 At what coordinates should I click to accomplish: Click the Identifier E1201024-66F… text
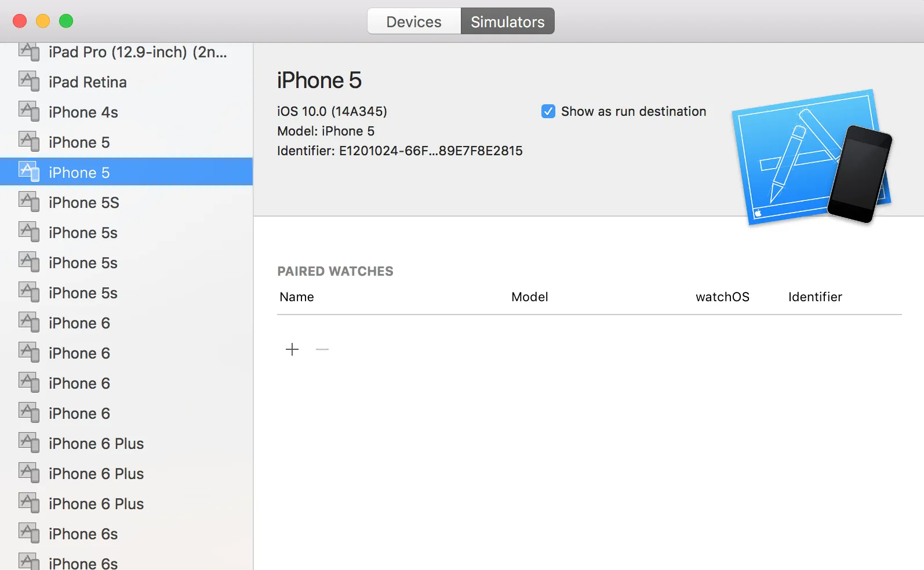[400, 151]
